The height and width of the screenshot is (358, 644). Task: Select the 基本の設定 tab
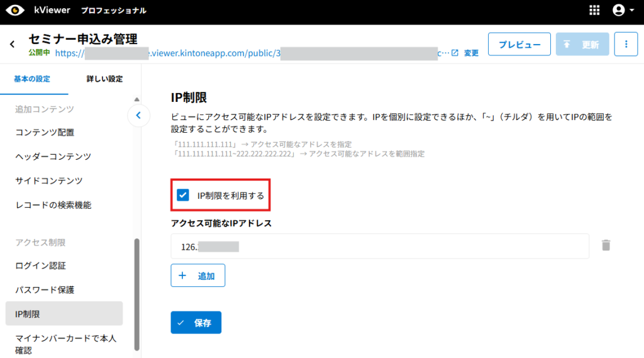click(x=32, y=79)
